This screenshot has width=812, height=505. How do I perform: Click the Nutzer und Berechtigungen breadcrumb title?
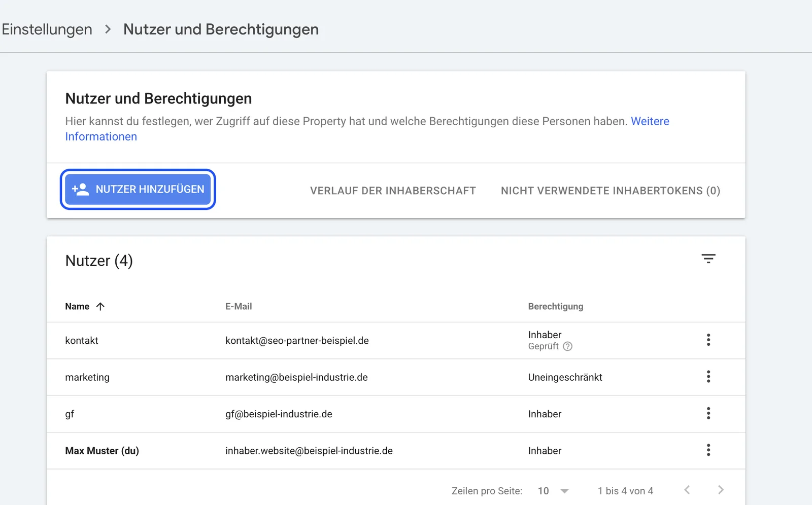click(x=221, y=29)
